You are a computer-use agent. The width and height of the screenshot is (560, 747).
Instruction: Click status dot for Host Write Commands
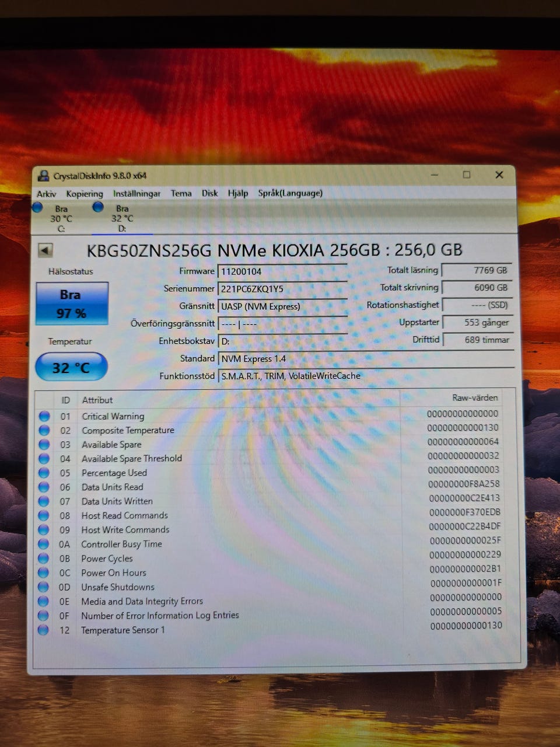[x=44, y=530]
